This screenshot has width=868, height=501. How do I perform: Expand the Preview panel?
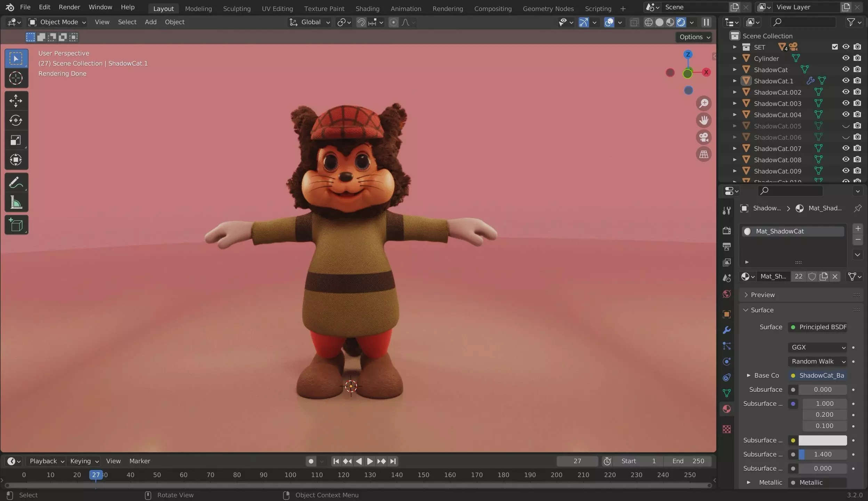(x=763, y=295)
